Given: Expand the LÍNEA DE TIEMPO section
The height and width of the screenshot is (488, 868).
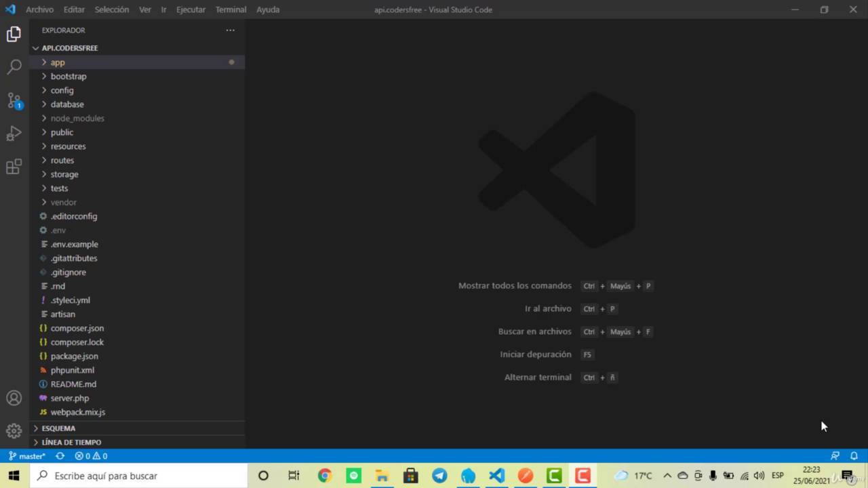Looking at the screenshot, I should coord(71,442).
